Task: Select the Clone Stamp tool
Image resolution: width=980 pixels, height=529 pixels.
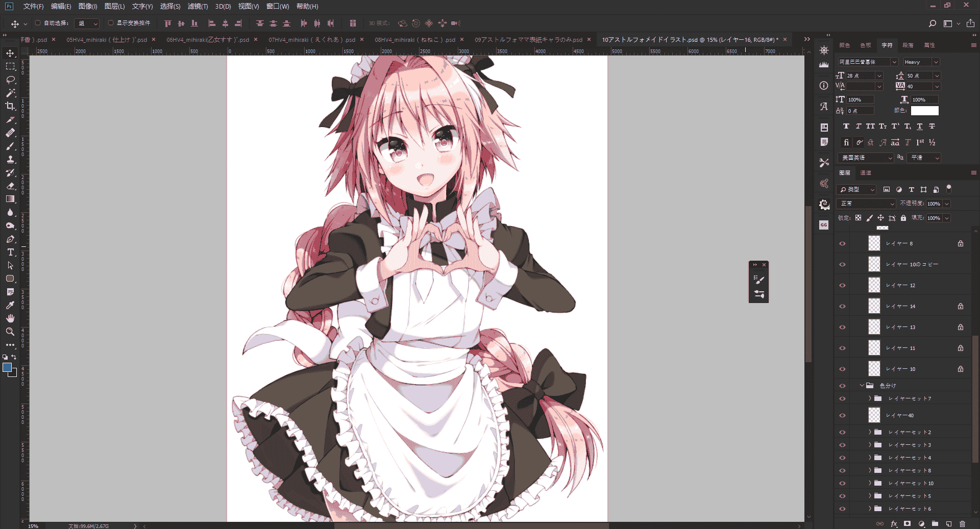Action: click(10, 159)
